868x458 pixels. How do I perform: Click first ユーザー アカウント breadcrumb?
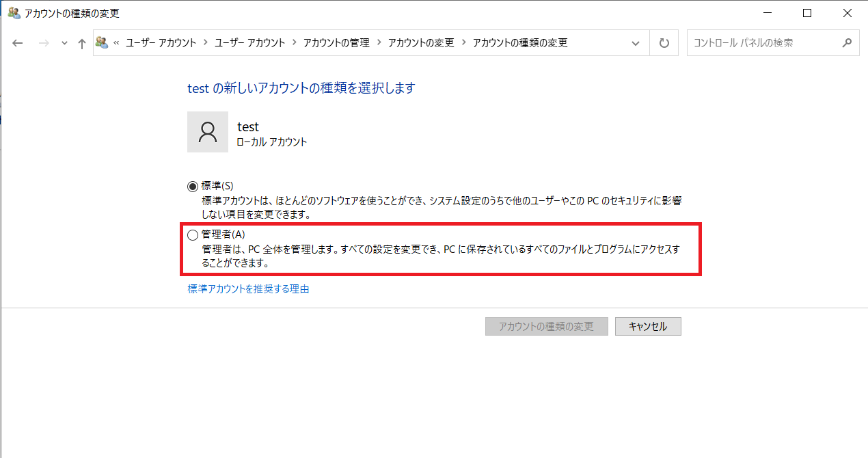[x=161, y=42]
